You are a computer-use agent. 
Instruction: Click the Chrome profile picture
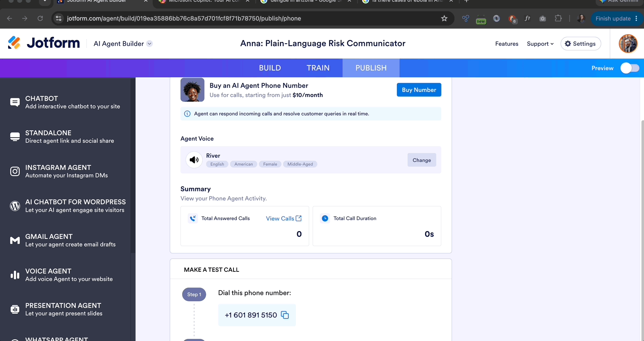(581, 18)
